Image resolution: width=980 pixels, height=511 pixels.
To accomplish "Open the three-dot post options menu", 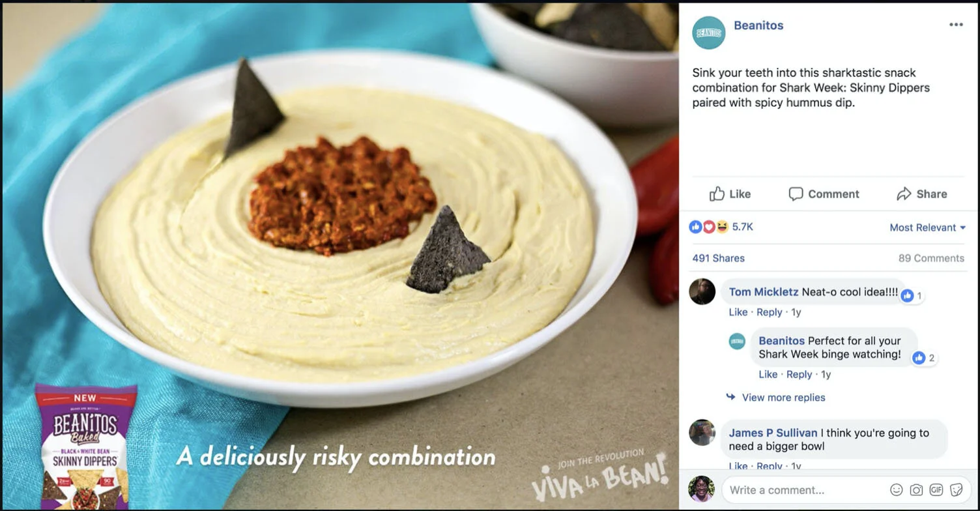I will click(956, 25).
